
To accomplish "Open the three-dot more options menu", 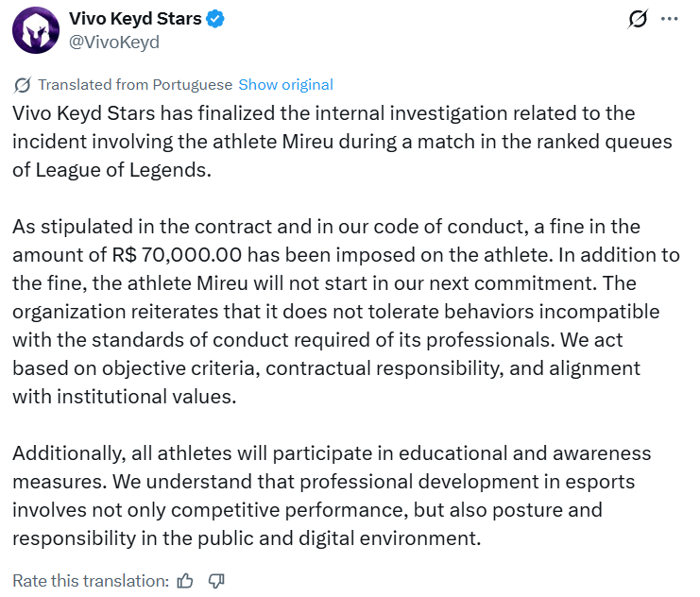I will (x=669, y=19).
